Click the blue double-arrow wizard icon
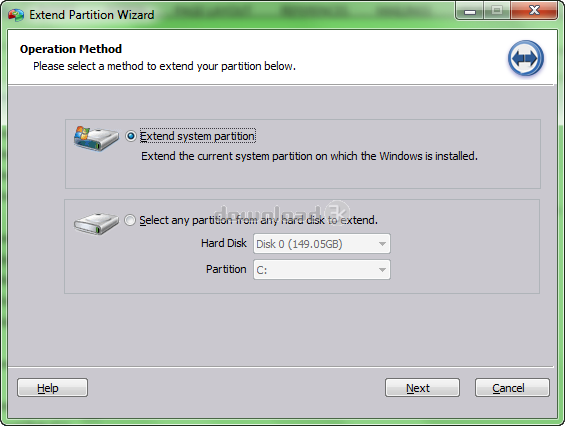The image size is (565, 426). pos(526,58)
